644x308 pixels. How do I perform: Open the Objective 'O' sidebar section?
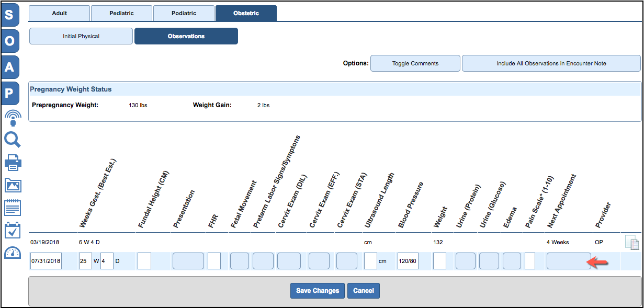pos(10,41)
